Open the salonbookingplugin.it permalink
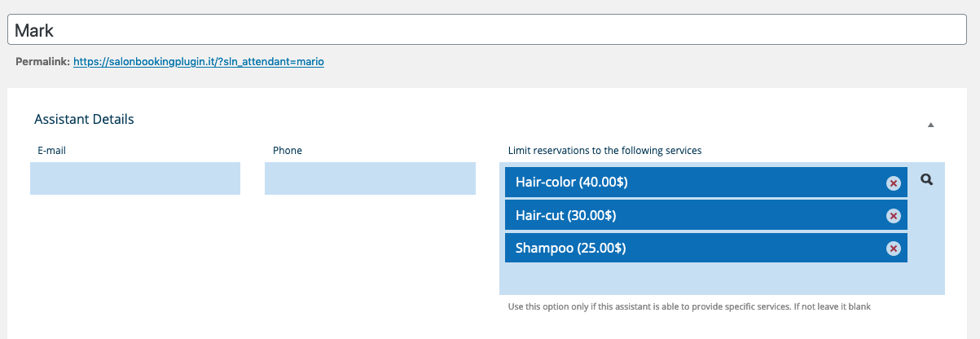 click(199, 61)
